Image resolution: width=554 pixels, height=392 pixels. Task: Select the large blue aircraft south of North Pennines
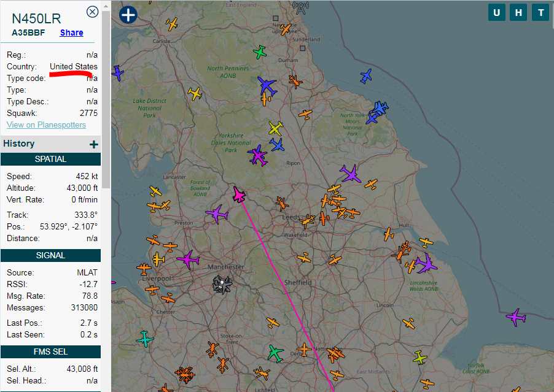pyautogui.click(x=267, y=86)
